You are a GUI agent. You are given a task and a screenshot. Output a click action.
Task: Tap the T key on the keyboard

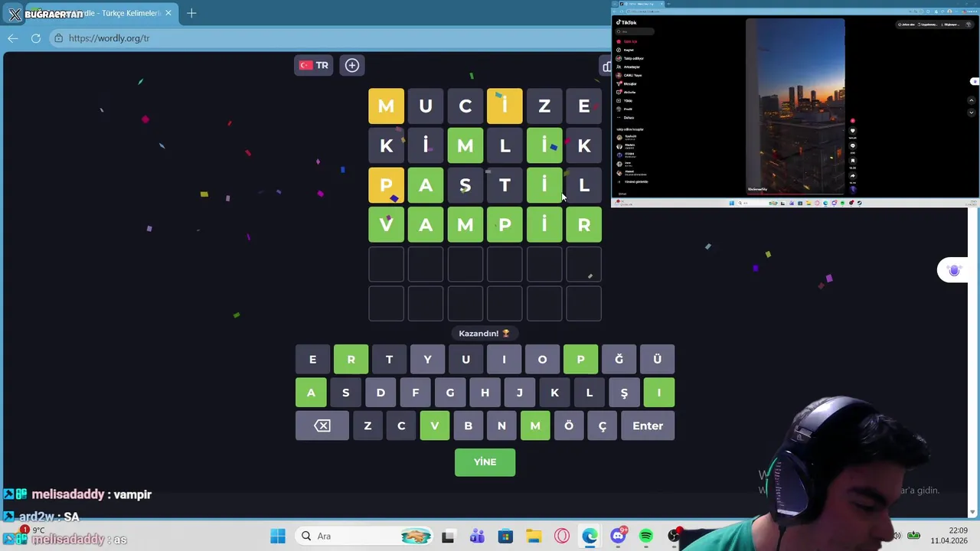pyautogui.click(x=389, y=359)
